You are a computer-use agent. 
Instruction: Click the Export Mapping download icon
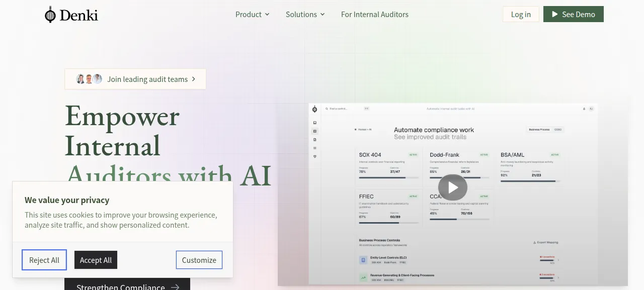534,242
